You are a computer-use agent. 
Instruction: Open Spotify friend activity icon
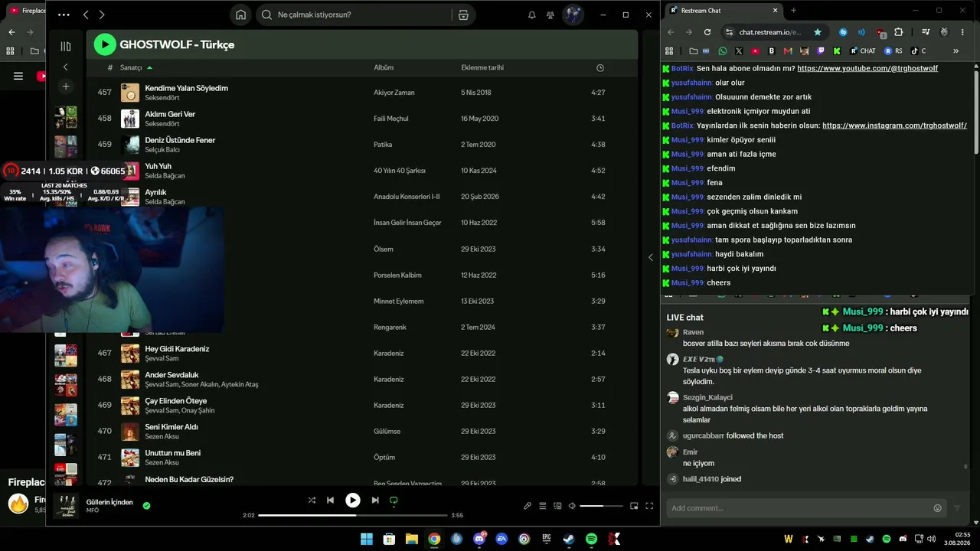[550, 15]
